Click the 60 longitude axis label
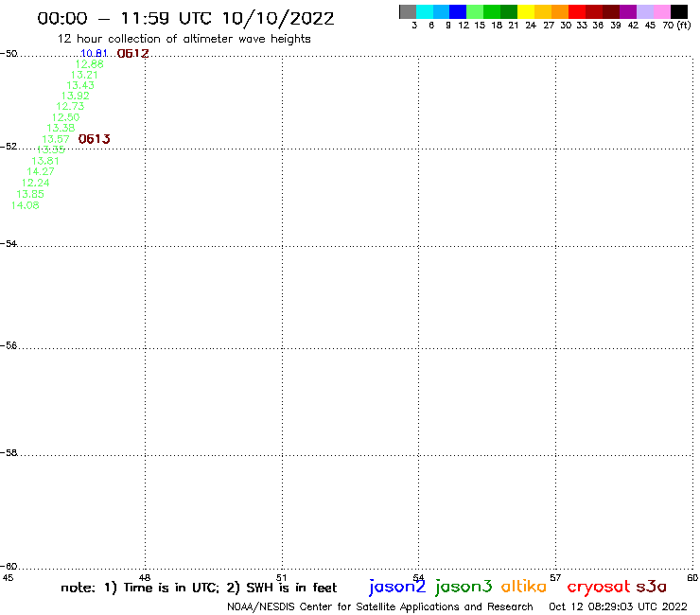Screen dimensions: 700x615 [x=692, y=577]
